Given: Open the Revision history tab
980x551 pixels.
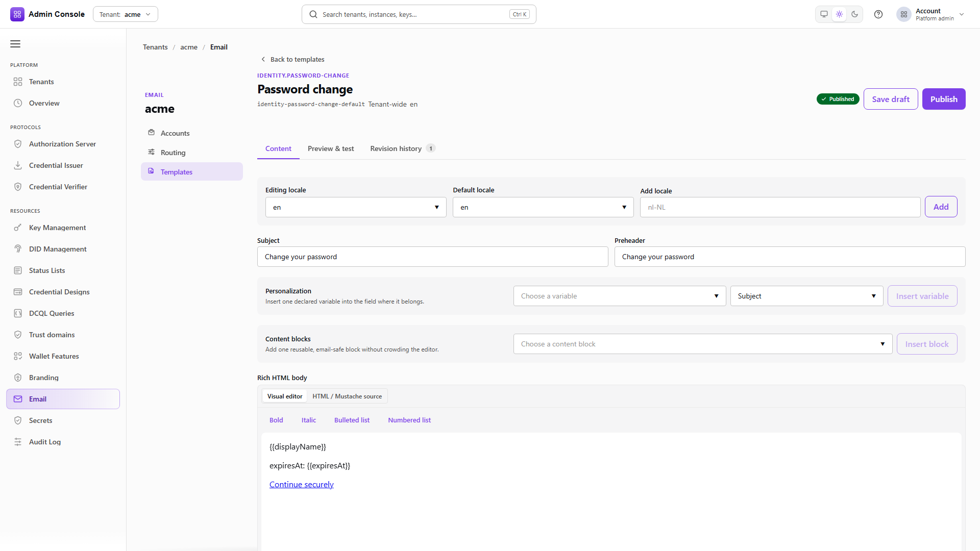Looking at the screenshot, I should click(403, 148).
